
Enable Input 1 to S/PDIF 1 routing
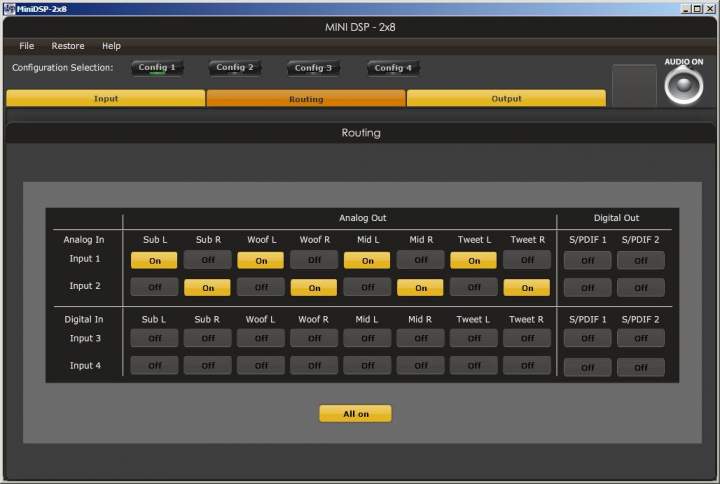click(x=588, y=260)
